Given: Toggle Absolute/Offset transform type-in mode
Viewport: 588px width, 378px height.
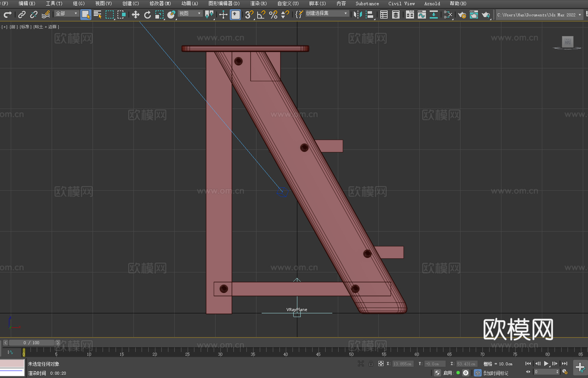Looking at the screenshot, I should coord(381,364).
